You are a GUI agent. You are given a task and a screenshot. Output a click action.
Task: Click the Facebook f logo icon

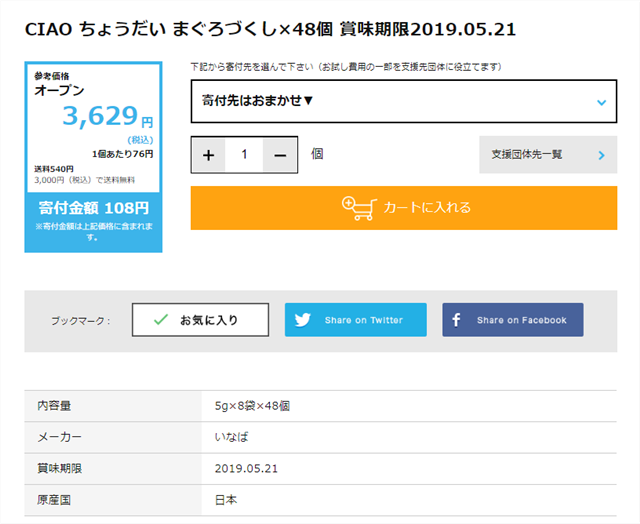456,320
